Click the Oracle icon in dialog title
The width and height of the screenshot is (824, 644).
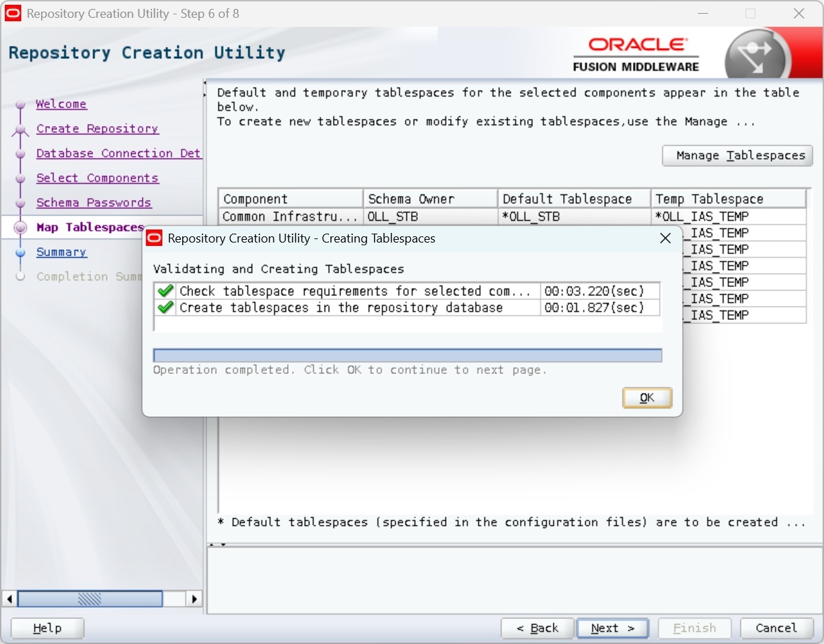click(x=155, y=238)
